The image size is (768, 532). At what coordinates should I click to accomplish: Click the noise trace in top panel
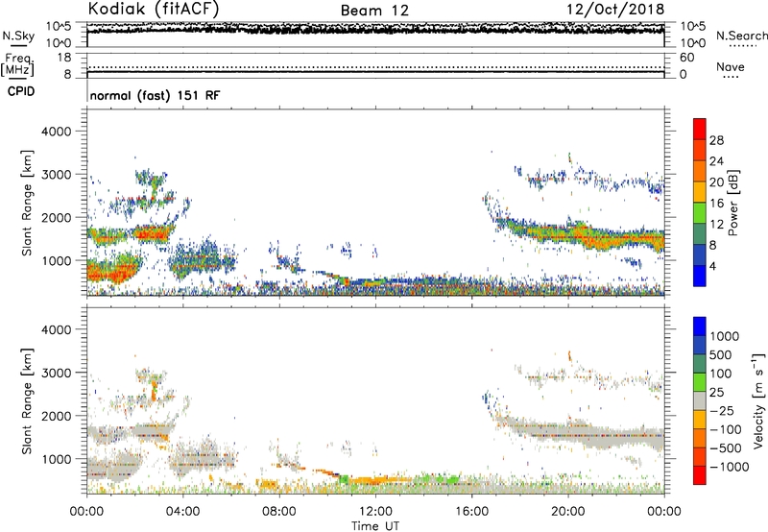click(375, 30)
